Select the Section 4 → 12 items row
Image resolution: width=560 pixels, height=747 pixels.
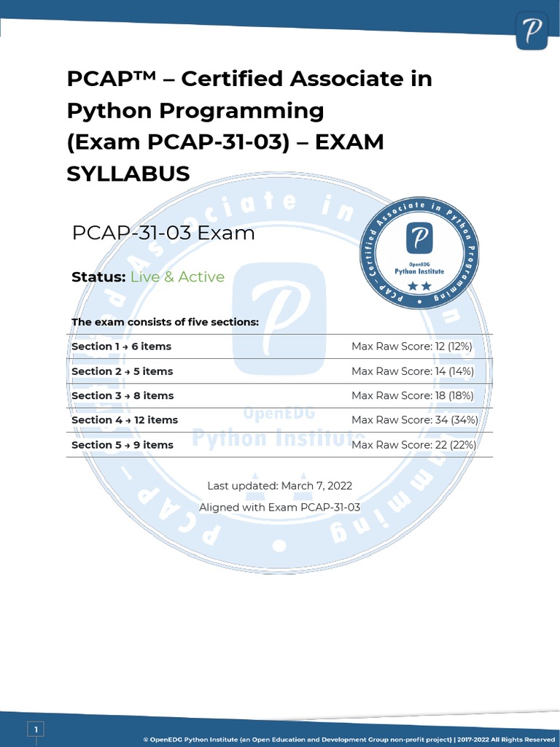pyautogui.click(x=279, y=419)
